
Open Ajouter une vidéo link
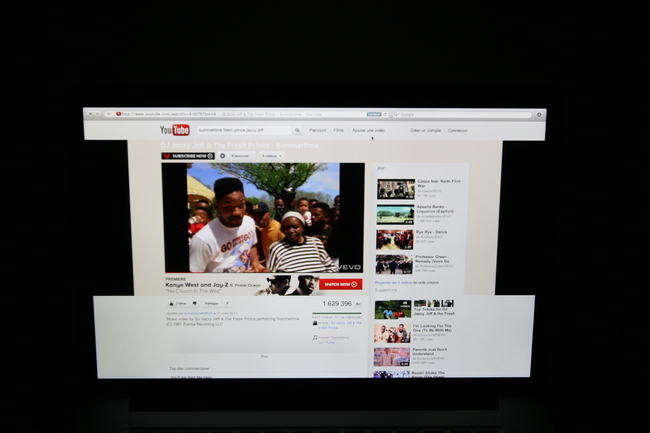pyautogui.click(x=369, y=130)
